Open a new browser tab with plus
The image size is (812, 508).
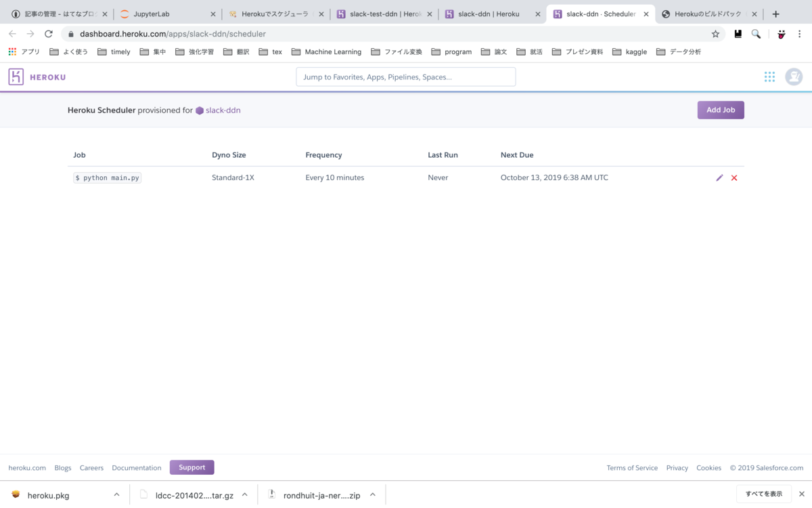775,14
